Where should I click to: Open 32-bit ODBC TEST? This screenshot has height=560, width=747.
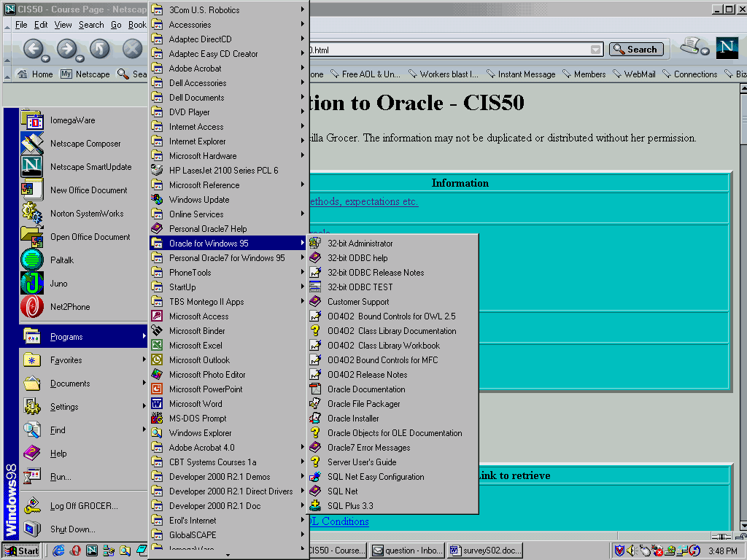click(x=392, y=287)
